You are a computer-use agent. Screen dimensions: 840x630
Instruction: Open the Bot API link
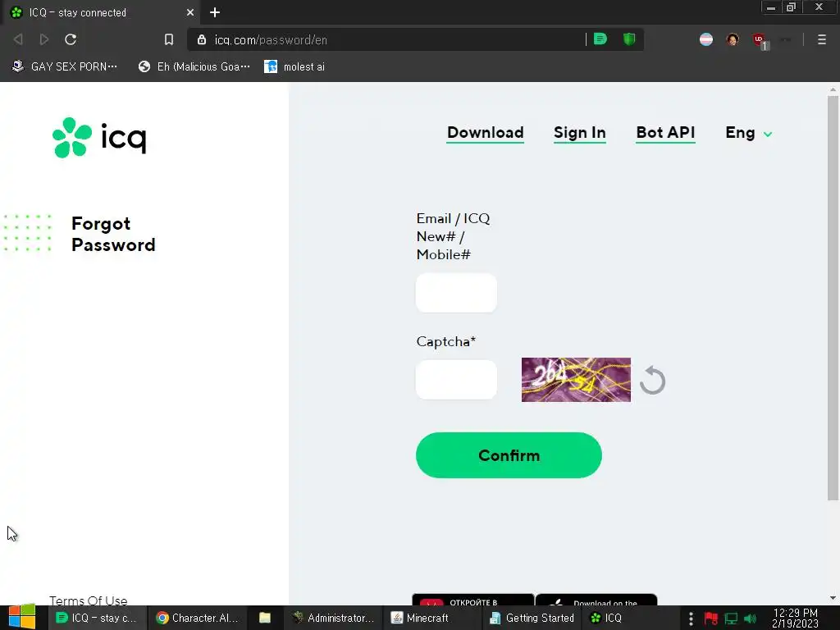tap(665, 133)
